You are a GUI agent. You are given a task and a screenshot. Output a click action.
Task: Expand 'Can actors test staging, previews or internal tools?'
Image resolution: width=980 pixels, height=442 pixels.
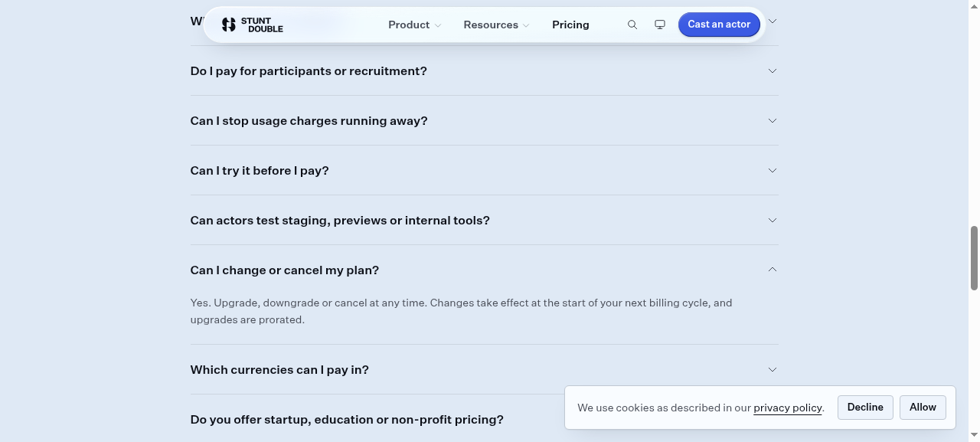(484, 220)
